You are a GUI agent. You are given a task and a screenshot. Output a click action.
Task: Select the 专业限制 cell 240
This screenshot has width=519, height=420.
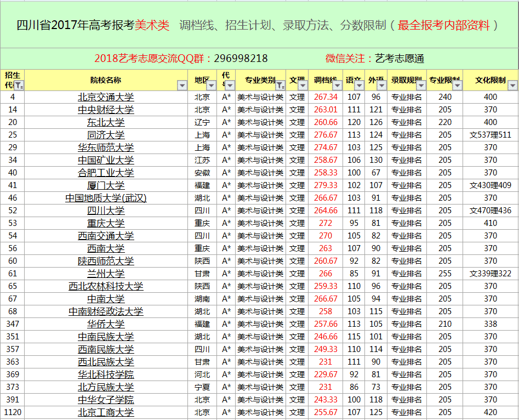coord(445,97)
